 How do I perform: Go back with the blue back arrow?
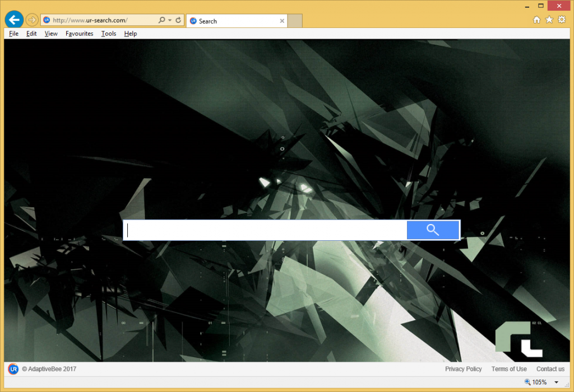[14, 20]
